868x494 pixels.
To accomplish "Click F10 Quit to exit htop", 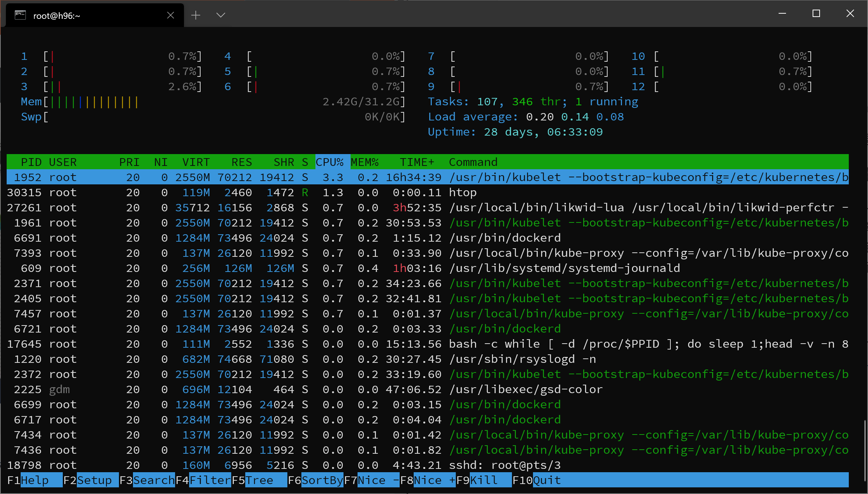I will [x=547, y=480].
